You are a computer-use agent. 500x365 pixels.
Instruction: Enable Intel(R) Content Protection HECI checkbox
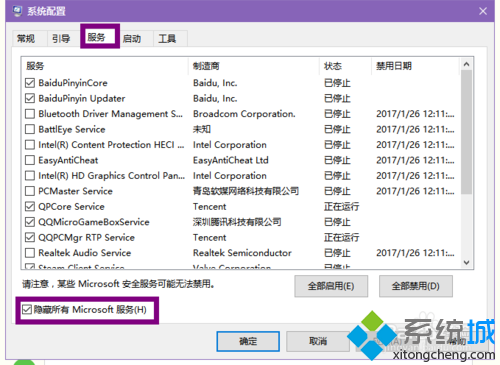tap(30, 145)
